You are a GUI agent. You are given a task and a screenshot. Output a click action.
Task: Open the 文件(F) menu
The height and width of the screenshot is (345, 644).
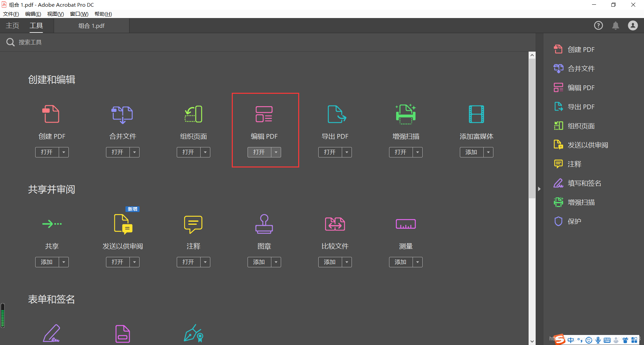point(11,14)
